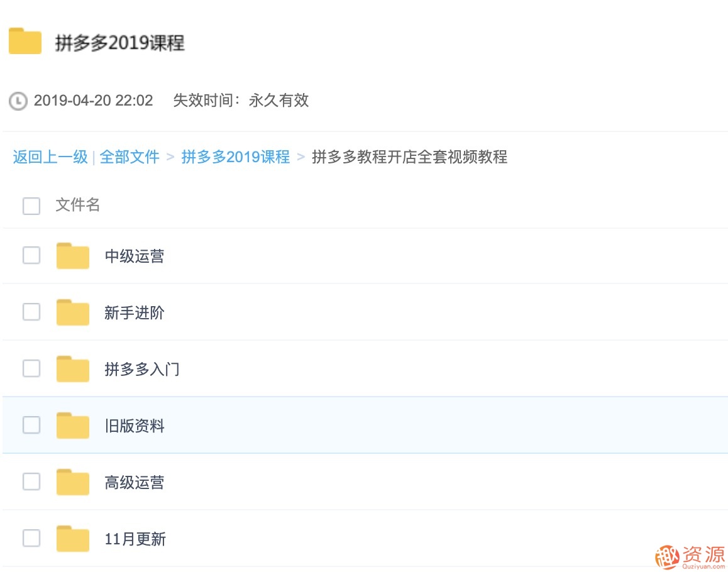
Task: Check the box for 新手进阶
Action: point(31,312)
